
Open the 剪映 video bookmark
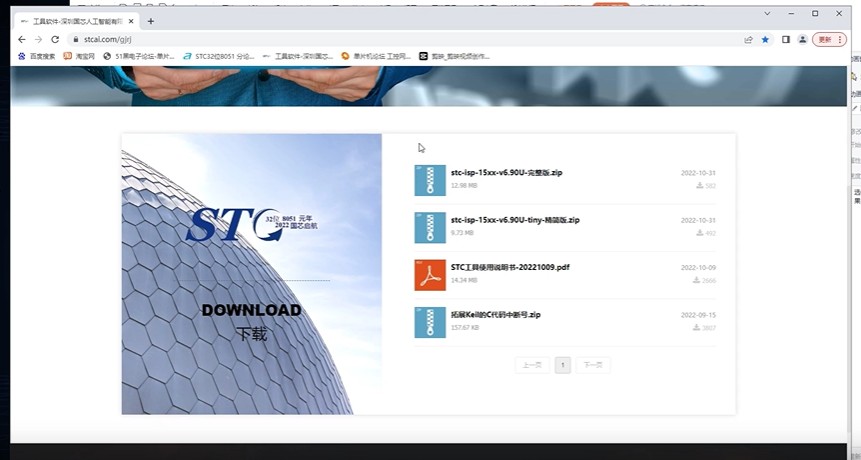454,56
